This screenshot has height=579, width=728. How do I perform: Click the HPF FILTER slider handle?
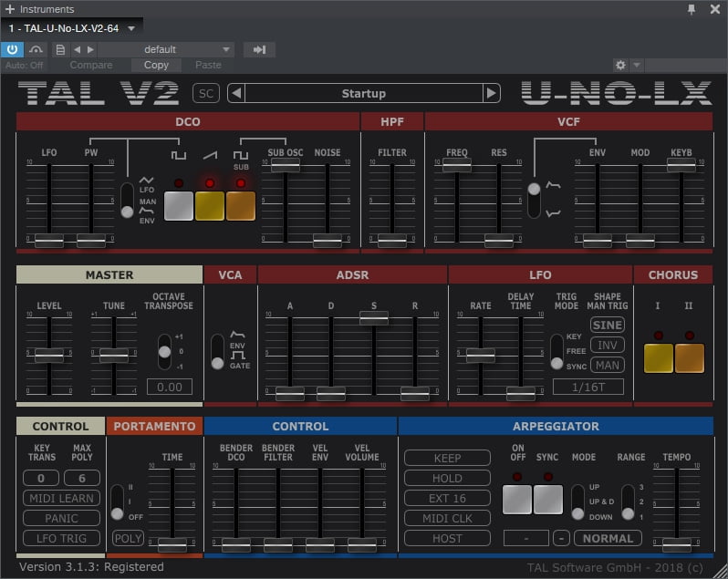pyautogui.click(x=392, y=240)
